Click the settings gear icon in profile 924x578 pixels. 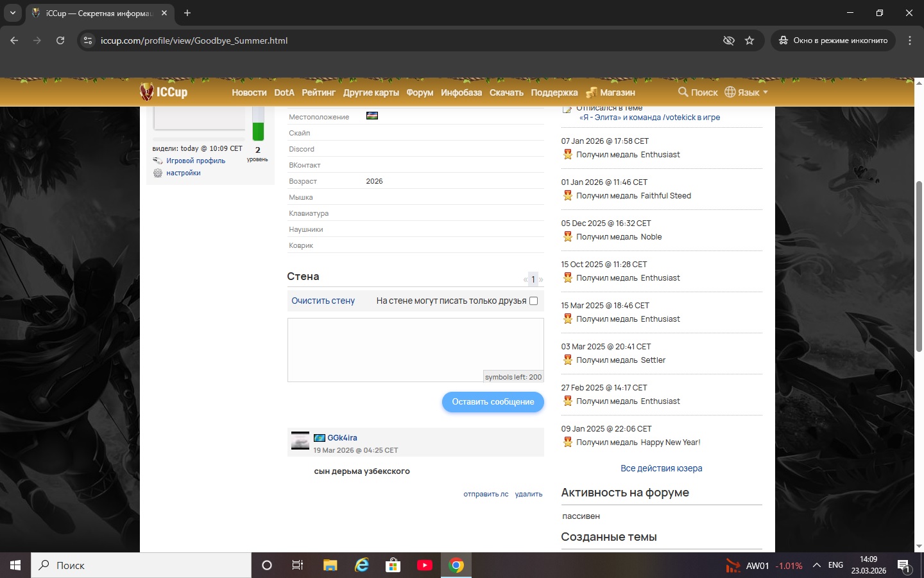[x=158, y=173]
